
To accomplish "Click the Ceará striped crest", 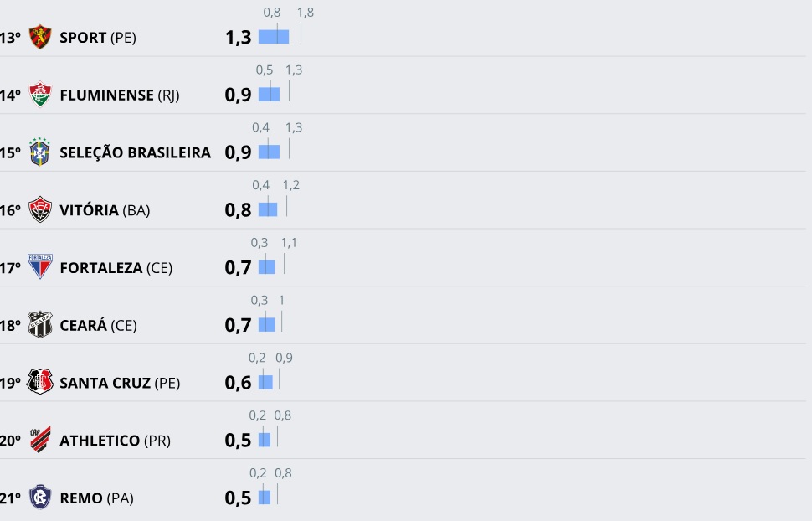I will tap(40, 324).
